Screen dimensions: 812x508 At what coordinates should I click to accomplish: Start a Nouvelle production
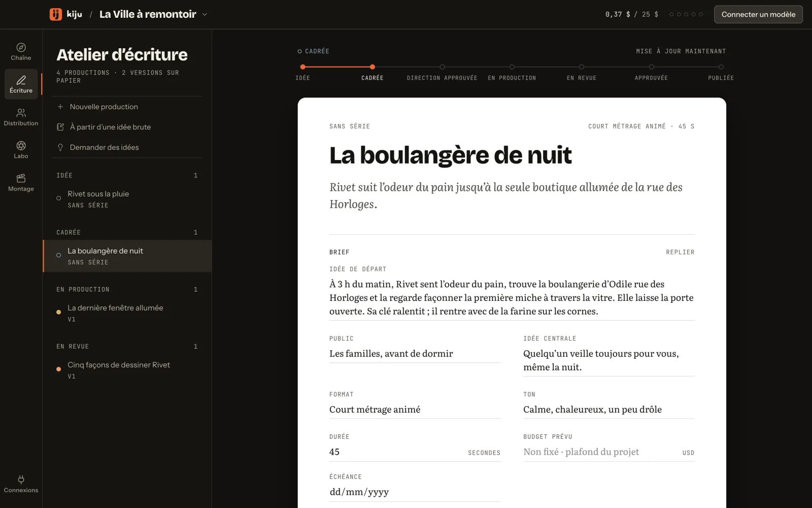click(x=127, y=107)
